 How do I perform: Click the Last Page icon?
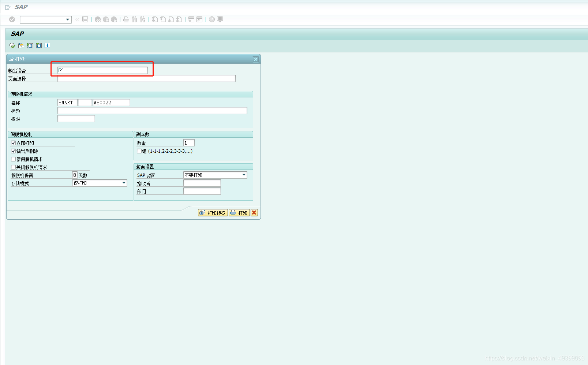coord(179,19)
